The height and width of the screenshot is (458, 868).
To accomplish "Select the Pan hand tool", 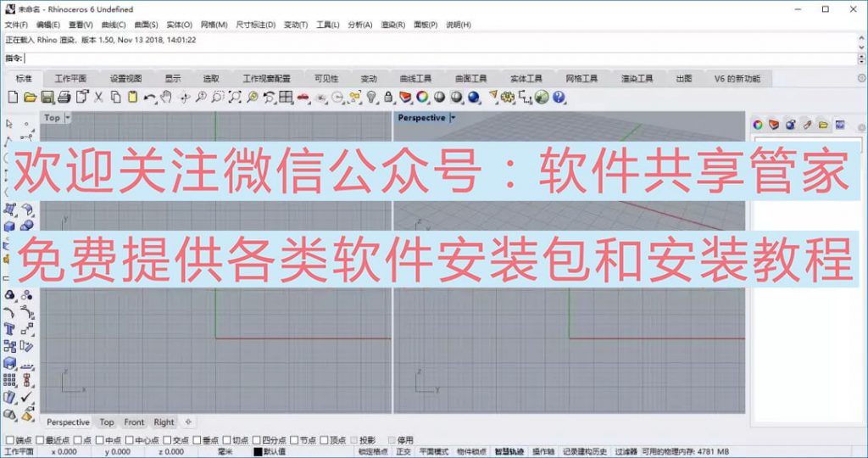I will click(165, 97).
